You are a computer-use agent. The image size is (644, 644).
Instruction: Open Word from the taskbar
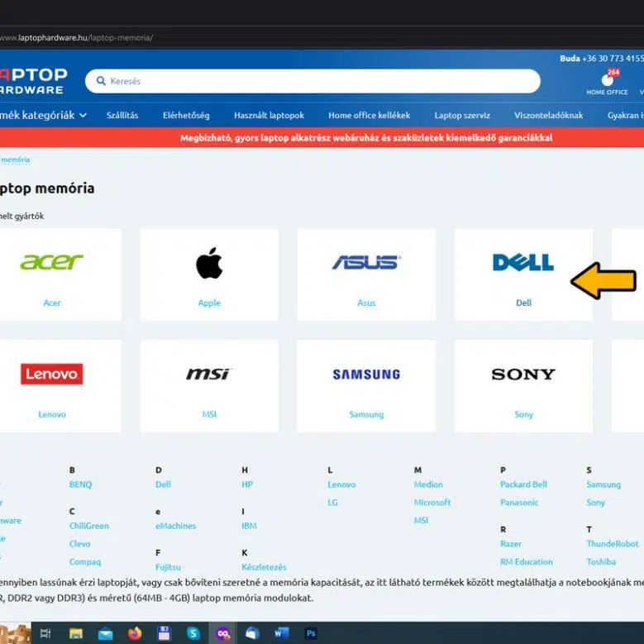(282, 633)
